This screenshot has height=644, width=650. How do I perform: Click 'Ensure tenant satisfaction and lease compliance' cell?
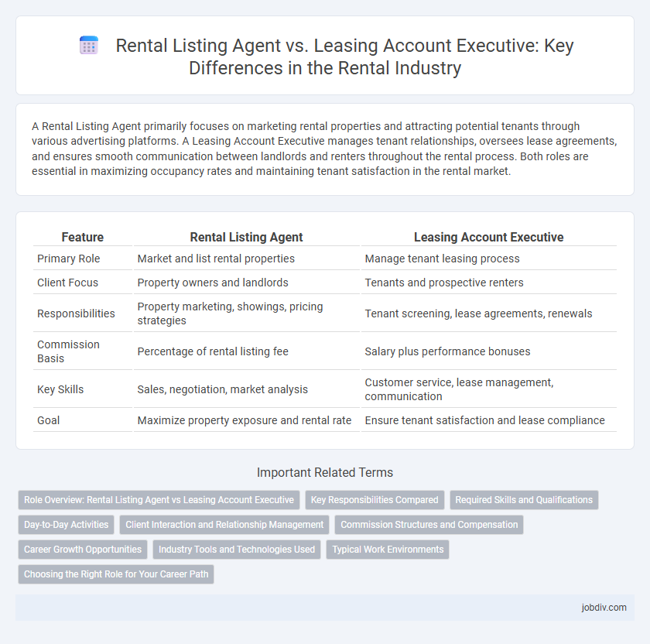[489, 420]
